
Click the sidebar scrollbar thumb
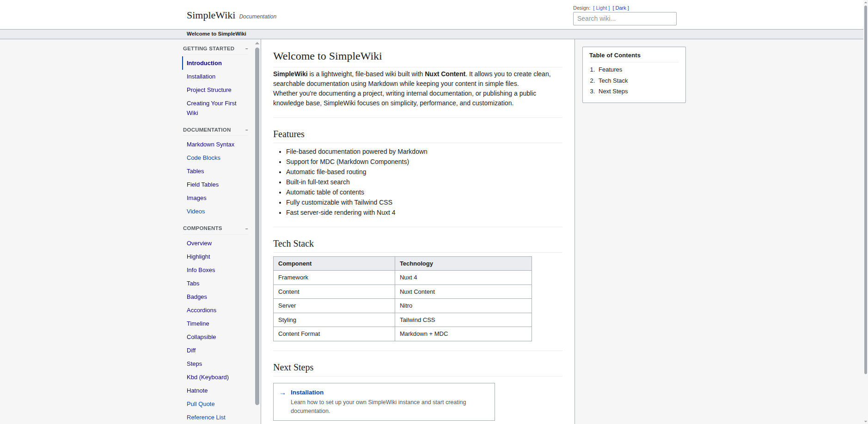(x=257, y=226)
